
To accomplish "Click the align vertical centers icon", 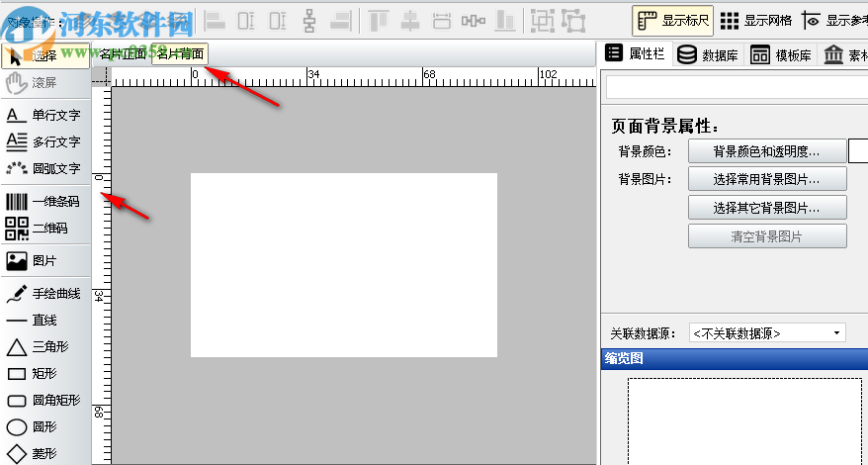I will (x=410, y=21).
